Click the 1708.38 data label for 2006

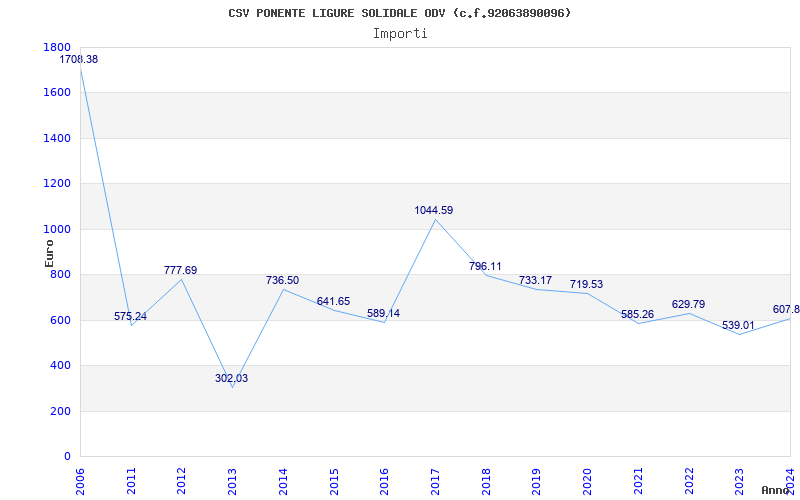coord(79,59)
